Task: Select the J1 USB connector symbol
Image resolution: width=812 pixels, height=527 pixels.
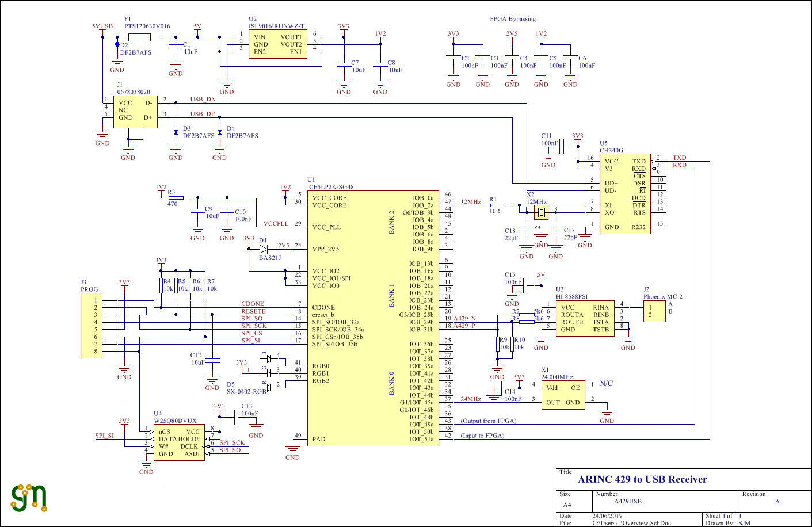Action: [135, 112]
